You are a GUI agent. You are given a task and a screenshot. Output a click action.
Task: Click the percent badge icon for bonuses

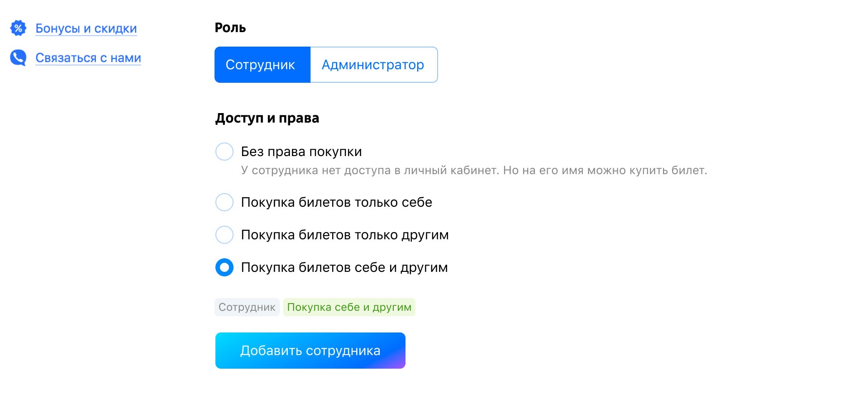(18, 28)
